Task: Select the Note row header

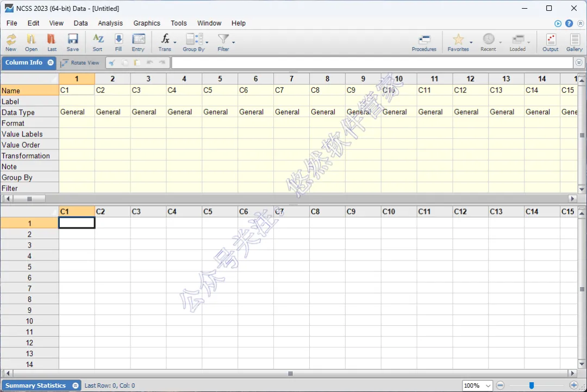Action: click(29, 167)
